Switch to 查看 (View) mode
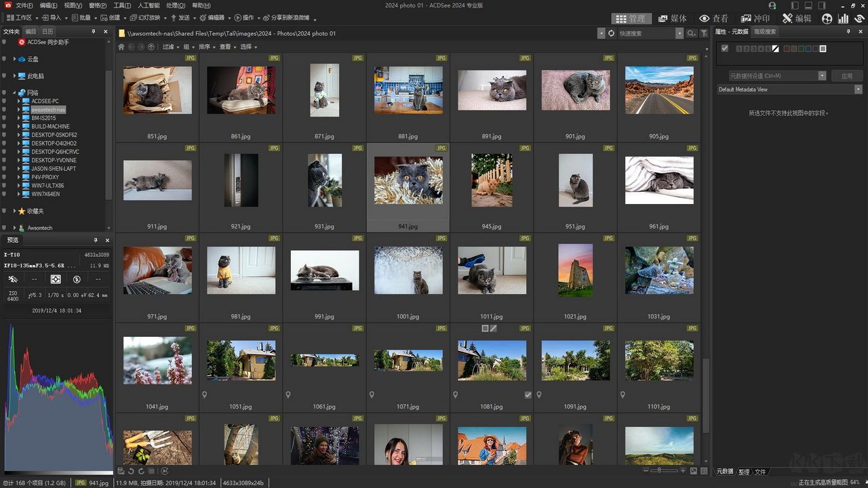 713,18
